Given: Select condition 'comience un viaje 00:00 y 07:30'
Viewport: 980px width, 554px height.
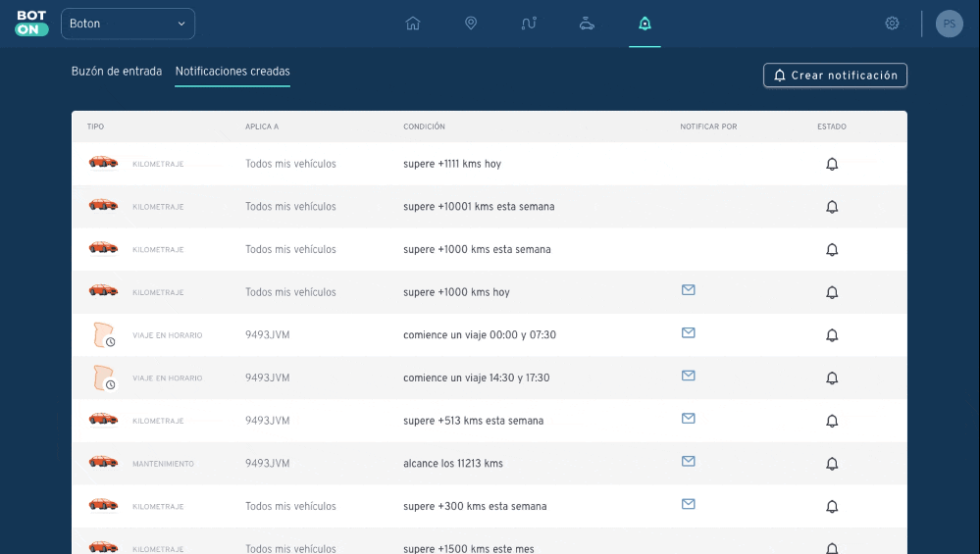Looking at the screenshot, I should point(480,334).
